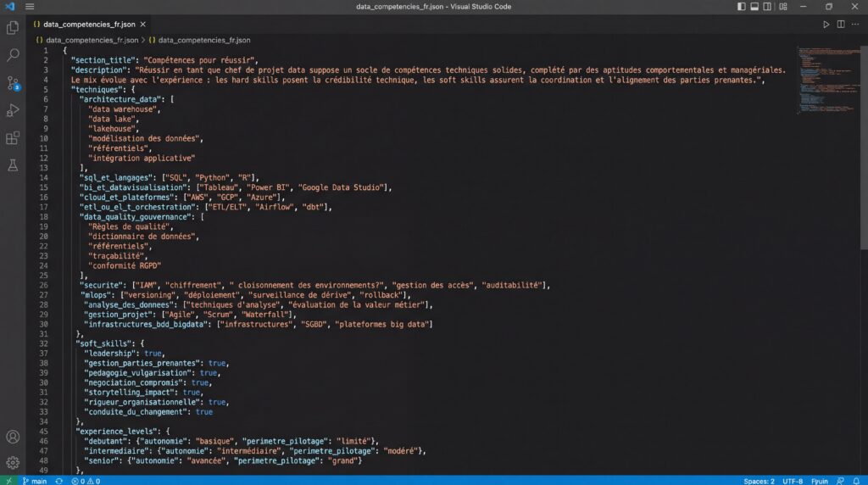Screen dimensions: 868x485
Task: Click the "gestion_projet" key
Action: (x=119, y=315)
